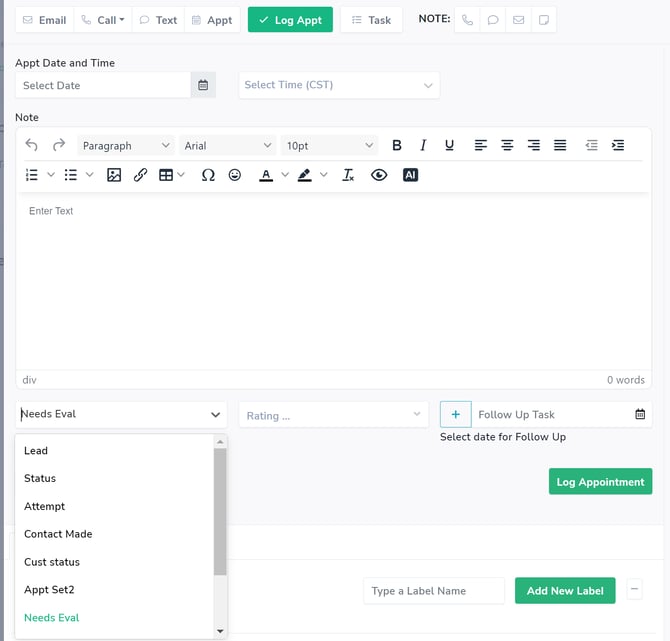Click the Undo arrow in the editor toolbar

32,145
